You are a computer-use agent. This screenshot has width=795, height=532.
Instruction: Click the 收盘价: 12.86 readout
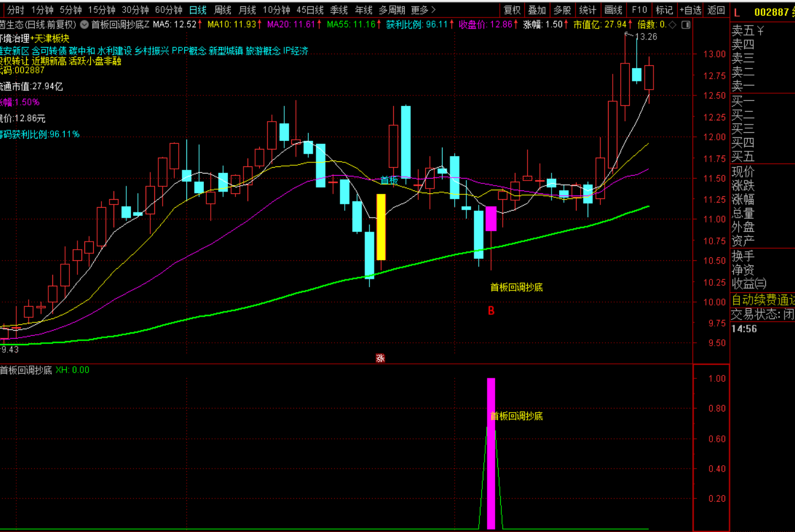(x=489, y=24)
